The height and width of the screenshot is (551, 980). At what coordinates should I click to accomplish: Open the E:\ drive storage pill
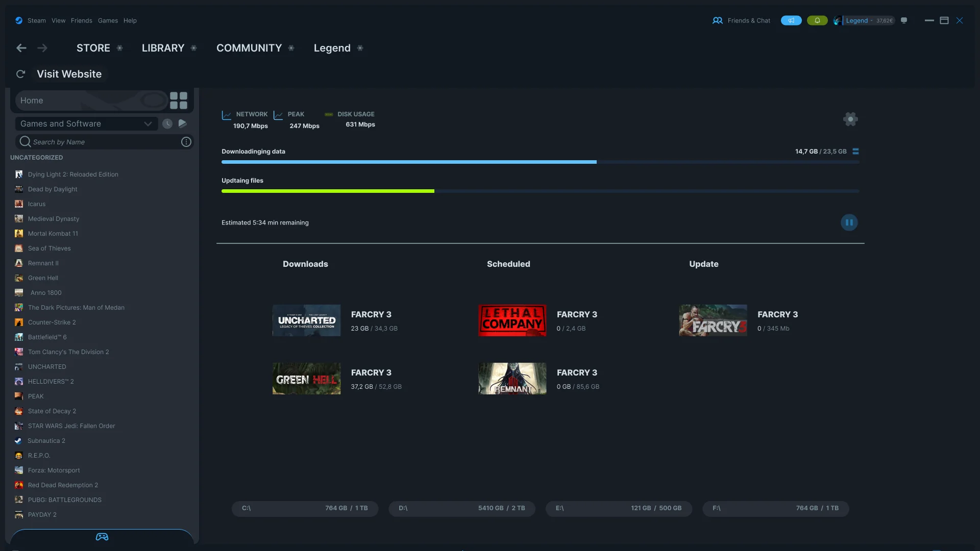(x=619, y=508)
